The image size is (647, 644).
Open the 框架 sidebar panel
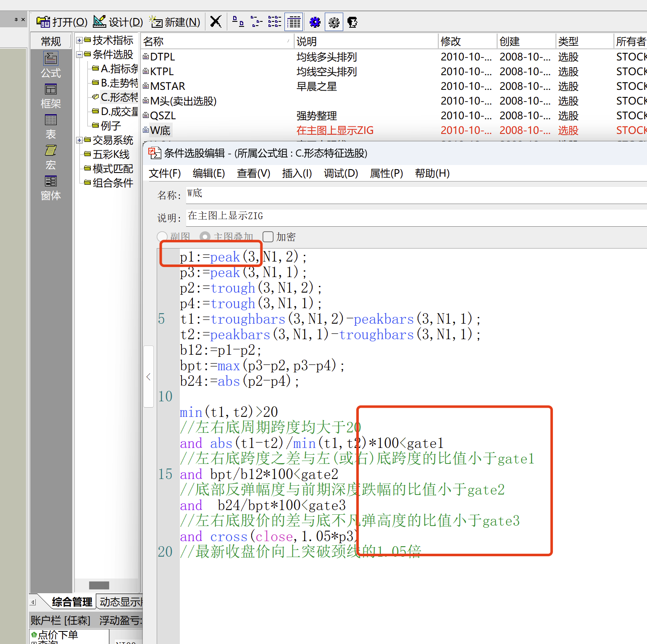coord(51,96)
